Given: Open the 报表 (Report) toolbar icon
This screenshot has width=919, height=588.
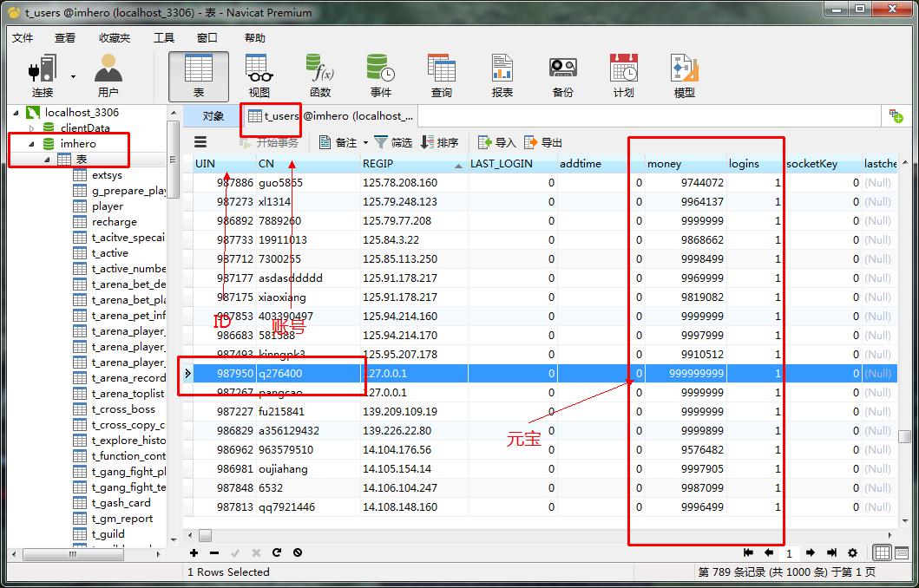Looking at the screenshot, I should coord(502,75).
